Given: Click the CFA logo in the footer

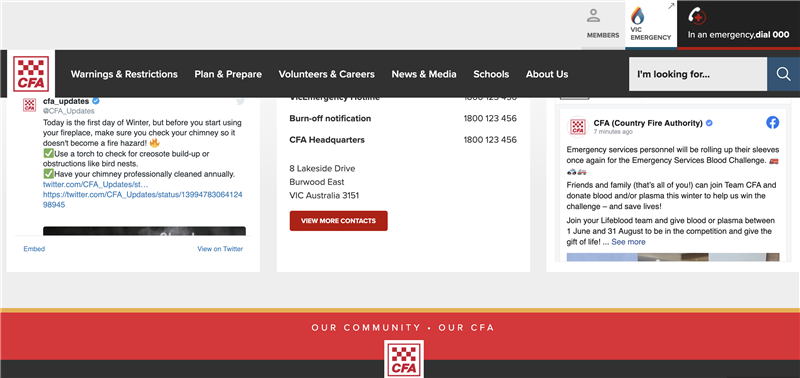Looking at the screenshot, I should click(403, 359).
